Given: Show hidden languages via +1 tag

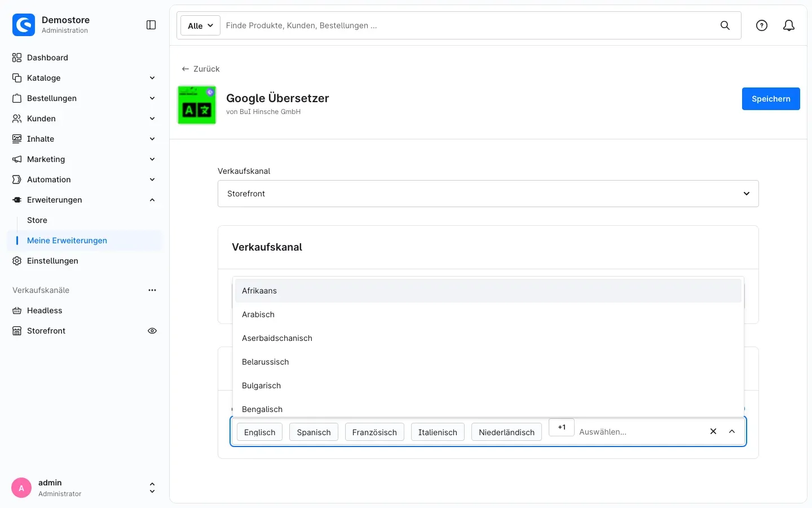Looking at the screenshot, I should click(x=562, y=427).
